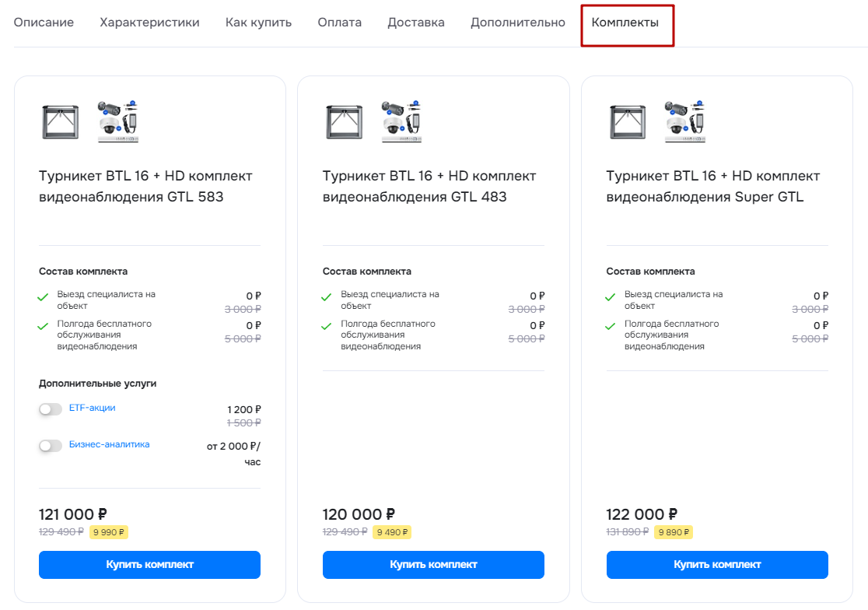Viewport: 868px width, 610px height.
Task: Buy the 120 000 ₽ kit
Action: click(433, 565)
